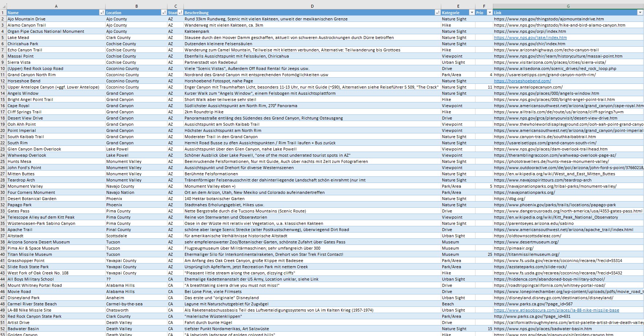Screen dimensions: 644x336
Task: Select the Beach category cell
Action: pyautogui.click(x=458, y=304)
